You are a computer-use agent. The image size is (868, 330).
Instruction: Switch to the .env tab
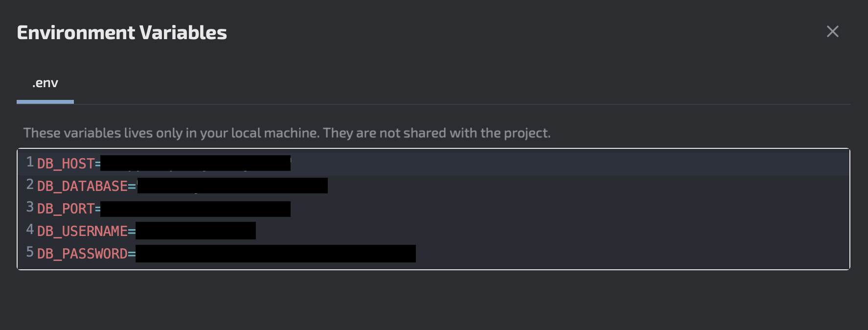[x=45, y=83]
